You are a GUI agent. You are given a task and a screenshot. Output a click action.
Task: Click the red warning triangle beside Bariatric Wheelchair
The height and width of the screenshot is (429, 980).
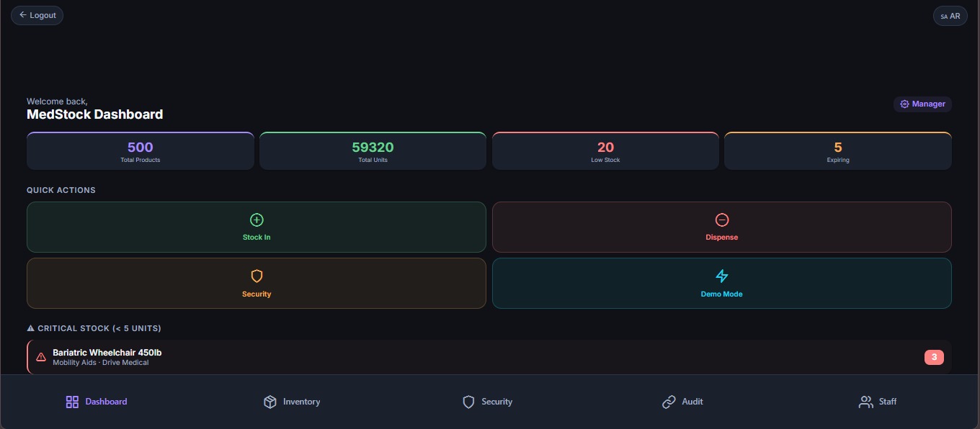41,357
